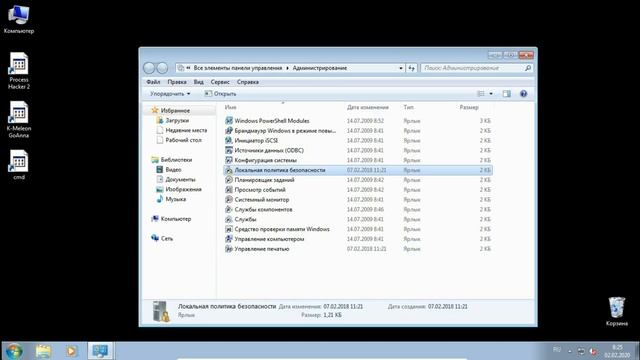Refresh the Администрирование folder view
Viewport: 640px width, 360px height.
[411, 68]
